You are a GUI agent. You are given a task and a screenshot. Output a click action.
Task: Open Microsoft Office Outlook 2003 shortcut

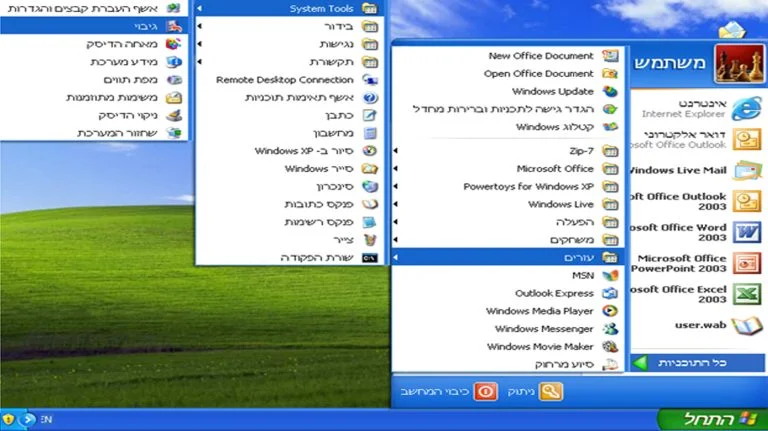tap(697, 201)
